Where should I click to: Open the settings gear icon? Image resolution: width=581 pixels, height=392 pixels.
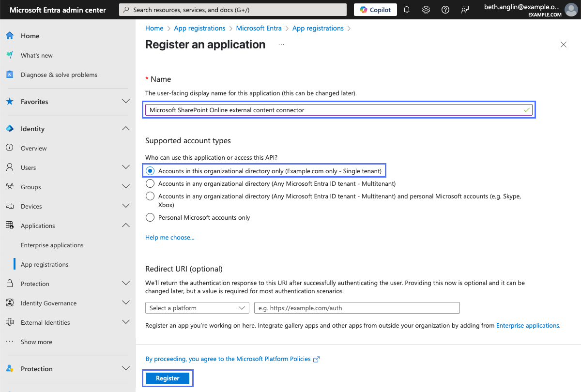coord(426,10)
